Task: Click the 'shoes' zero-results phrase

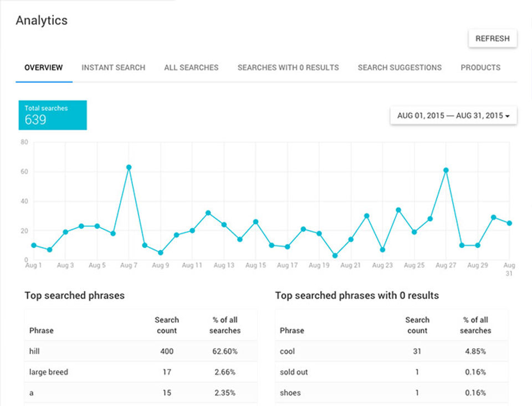Action: tap(290, 393)
